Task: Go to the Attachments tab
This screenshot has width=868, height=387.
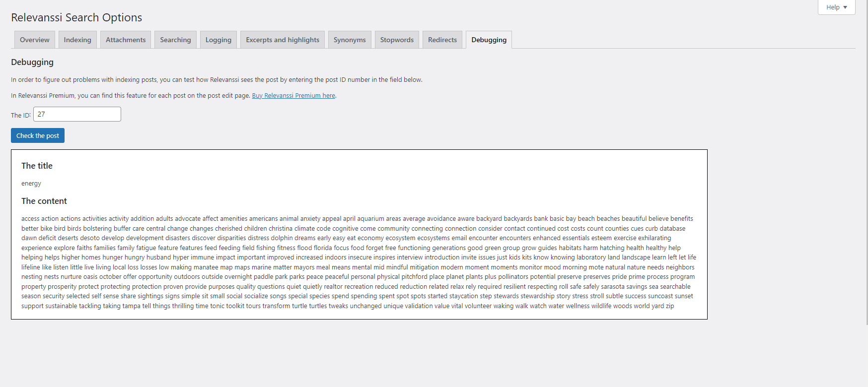Action: click(126, 40)
